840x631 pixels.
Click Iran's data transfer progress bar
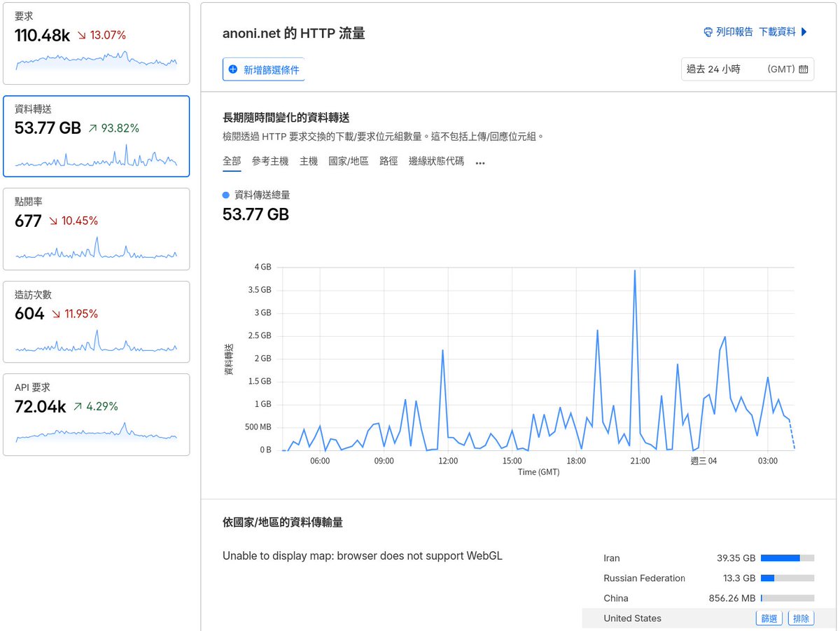tap(785, 557)
